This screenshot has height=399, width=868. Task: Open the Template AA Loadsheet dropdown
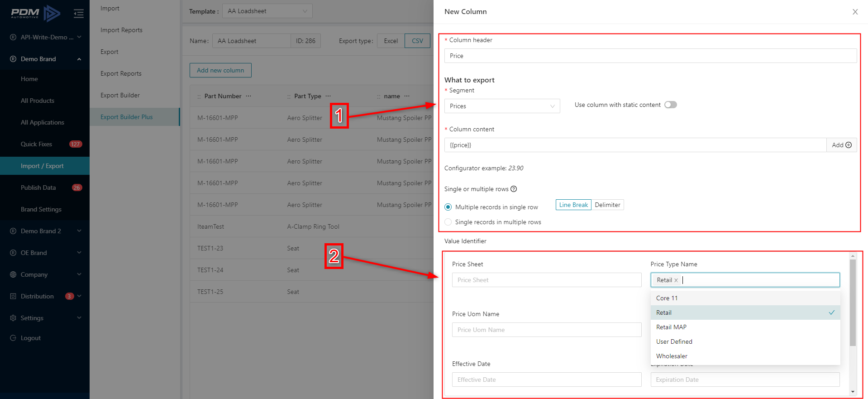pyautogui.click(x=267, y=11)
